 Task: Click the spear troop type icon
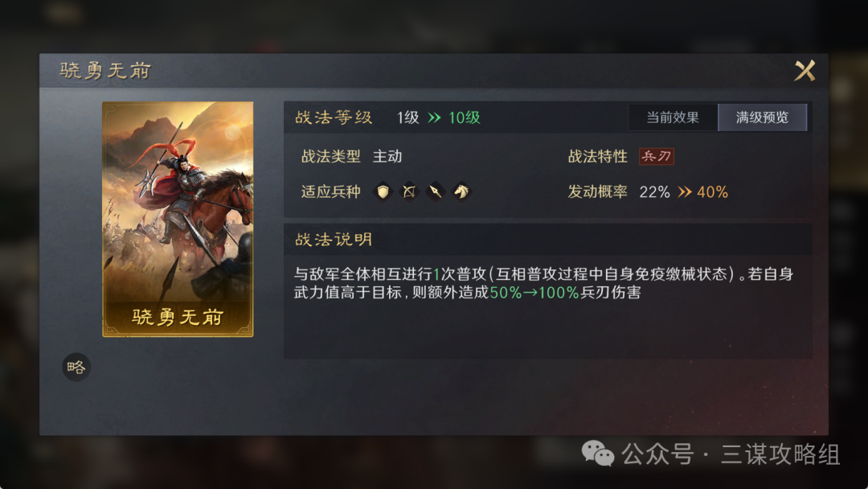pyautogui.click(x=435, y=191)
